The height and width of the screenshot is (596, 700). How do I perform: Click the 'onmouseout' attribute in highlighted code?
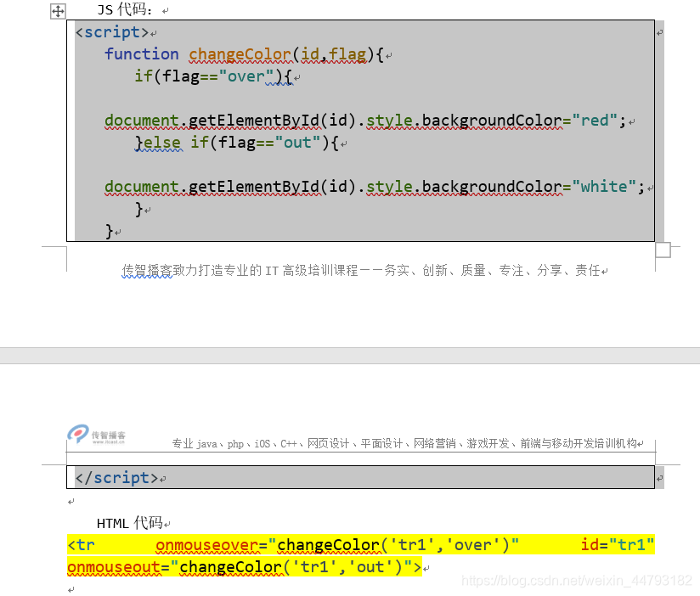(113, 567)
